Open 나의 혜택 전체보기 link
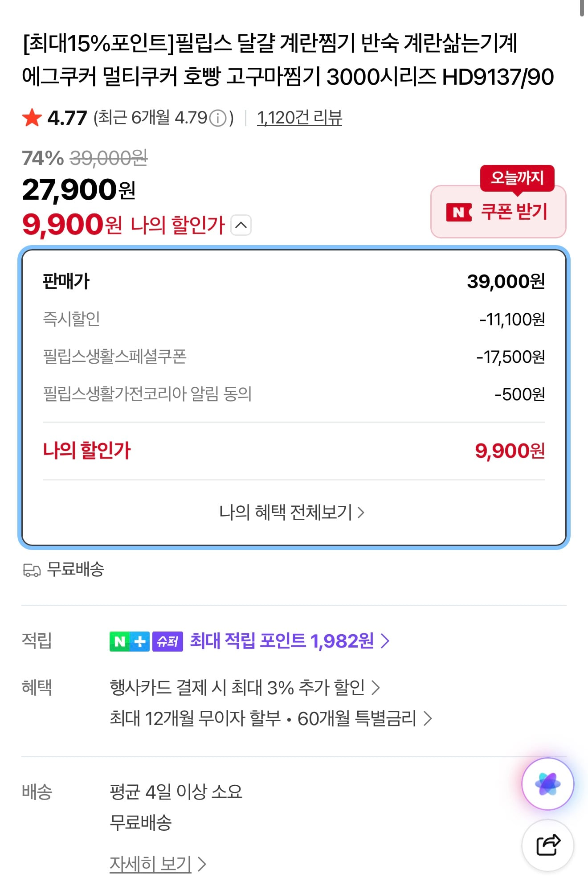The image size is (588, 886). [292, 512]
